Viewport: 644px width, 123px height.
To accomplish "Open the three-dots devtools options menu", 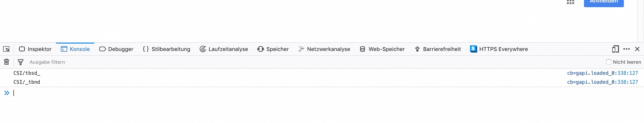I will pos(627,49).
